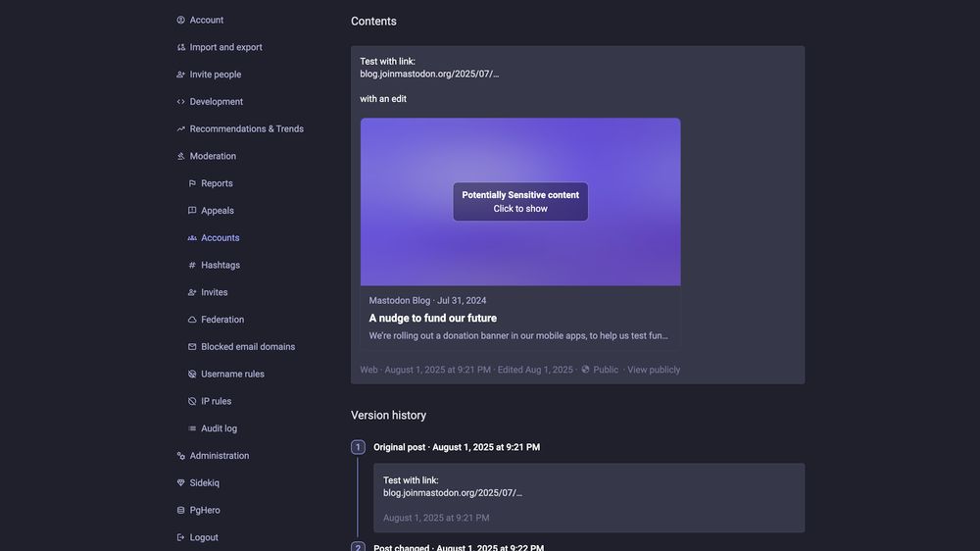
Task: Click the Invite people icon
Action: coord(180,75)
